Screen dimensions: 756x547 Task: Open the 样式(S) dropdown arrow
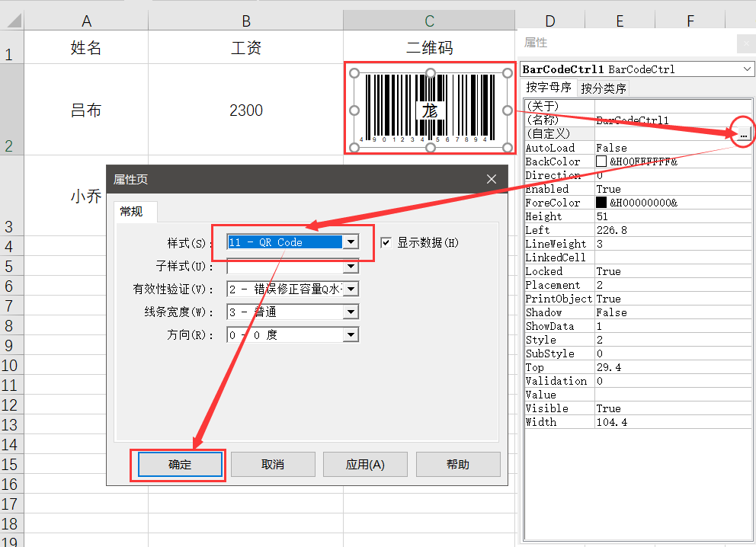(x=351, y=242)
